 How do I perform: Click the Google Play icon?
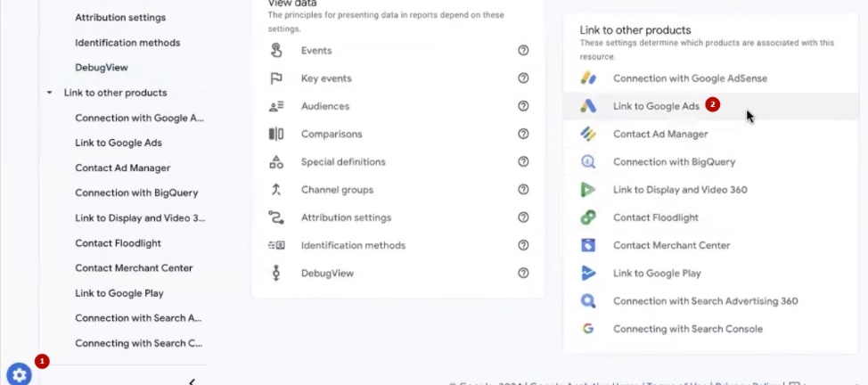588,274
